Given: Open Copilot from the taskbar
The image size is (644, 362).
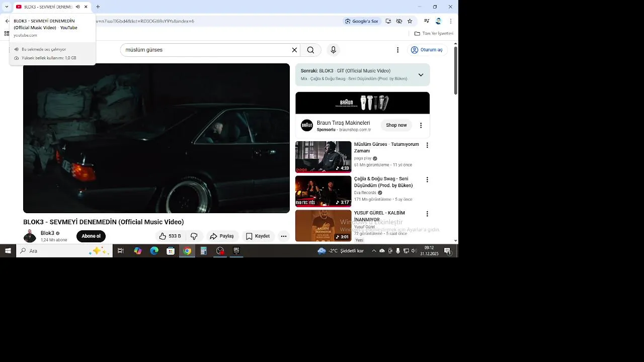Looking at the screenshot, I should tap(137, 251).
